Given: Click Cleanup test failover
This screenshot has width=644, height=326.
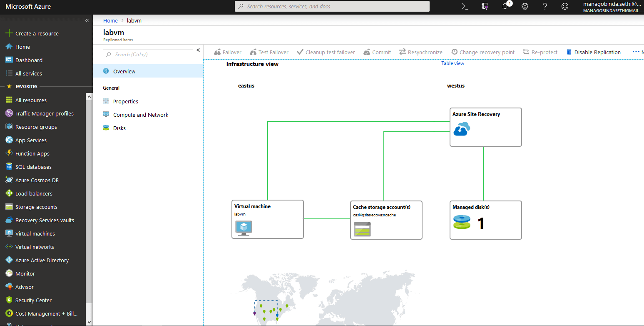Looking at the screenshot, I should point(326,52).
